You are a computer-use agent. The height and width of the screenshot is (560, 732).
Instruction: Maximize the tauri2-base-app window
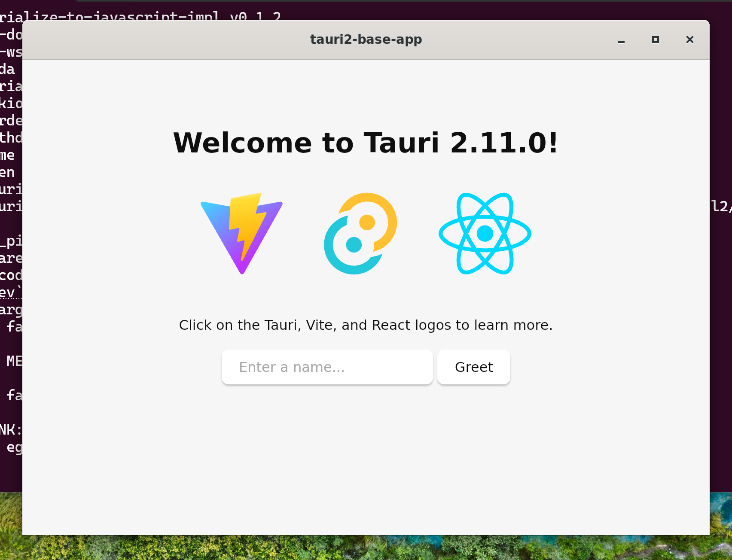click(656, 40)
